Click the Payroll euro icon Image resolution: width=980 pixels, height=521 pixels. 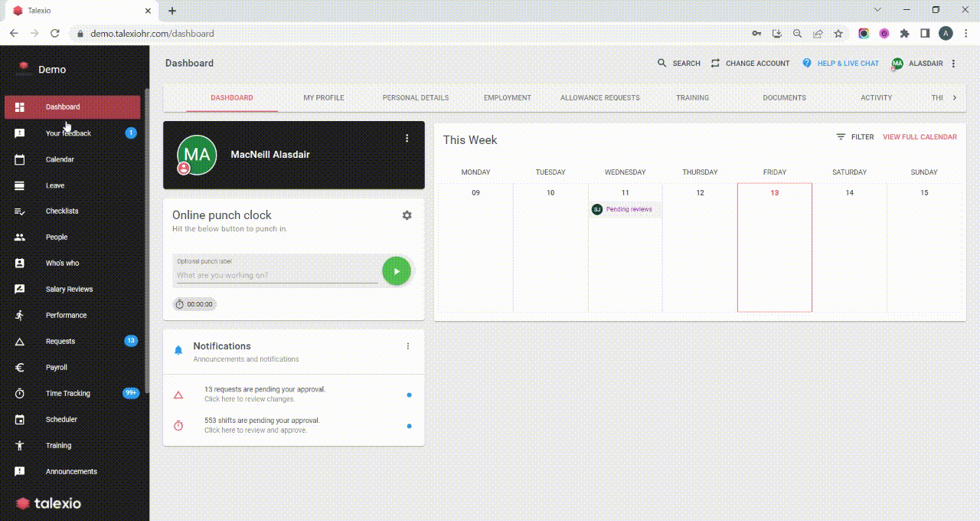point(20,368)
